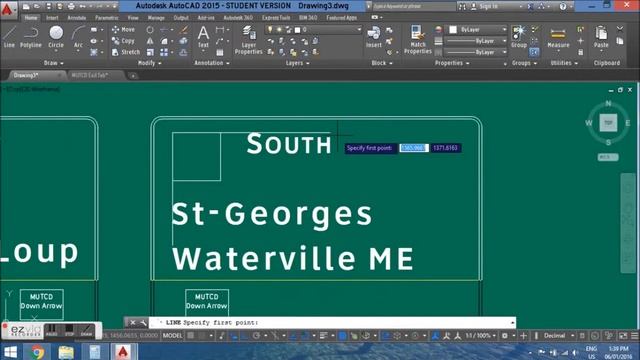Close the command line with X icon
The height and width of the screenshot is (360, 640).
133,322
